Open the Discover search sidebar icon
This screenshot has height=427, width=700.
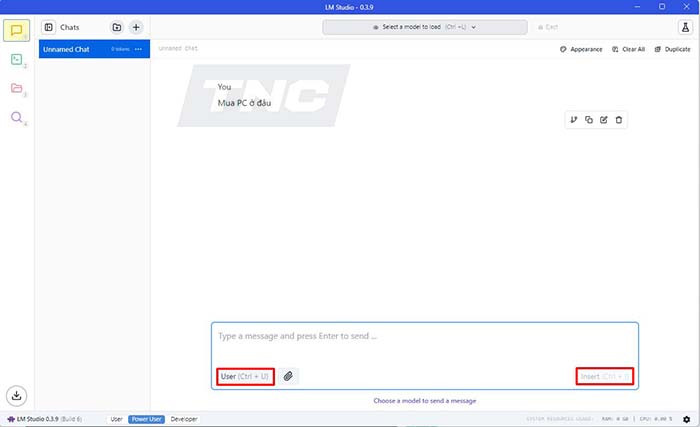[x=17, y=117]
